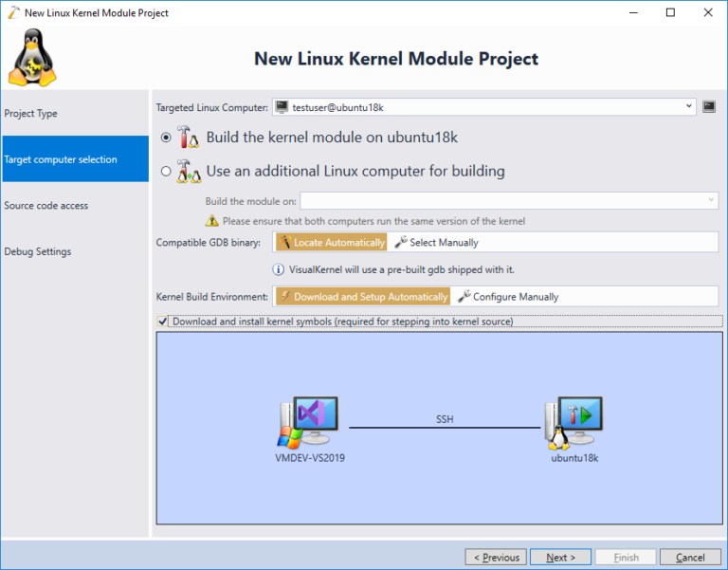Click the pencil icon in title bar
Image resolution: width=728 pixels, height=570 pixels.
pyautogui.click(x=14, y=12)
